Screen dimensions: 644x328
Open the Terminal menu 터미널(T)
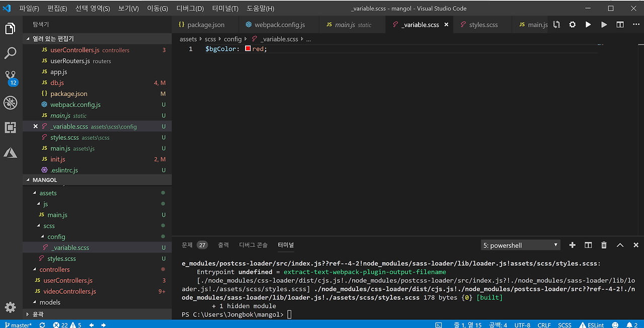[225, 9]
